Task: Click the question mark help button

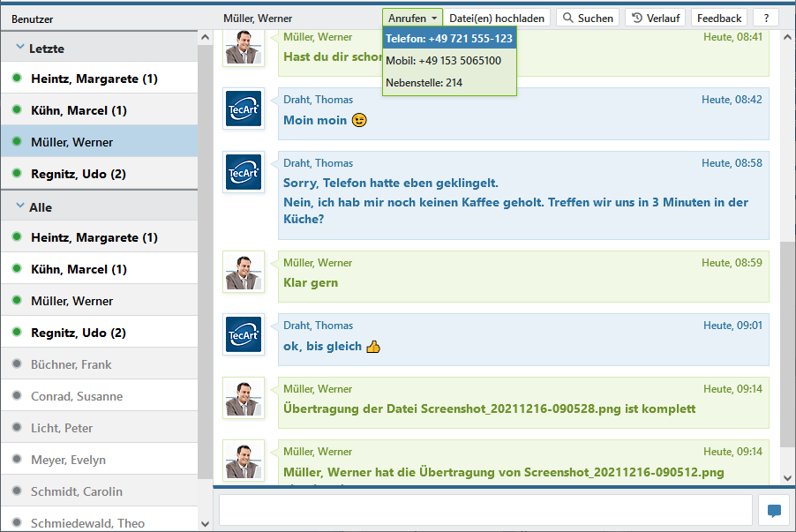Action: click(766, 18)
